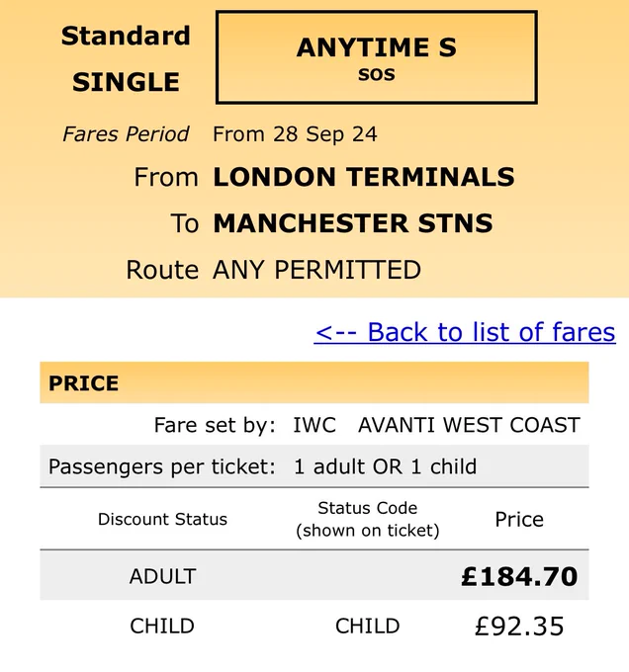Click the PRICE section header
Screen dimensions: 629x672
[314, 382]
